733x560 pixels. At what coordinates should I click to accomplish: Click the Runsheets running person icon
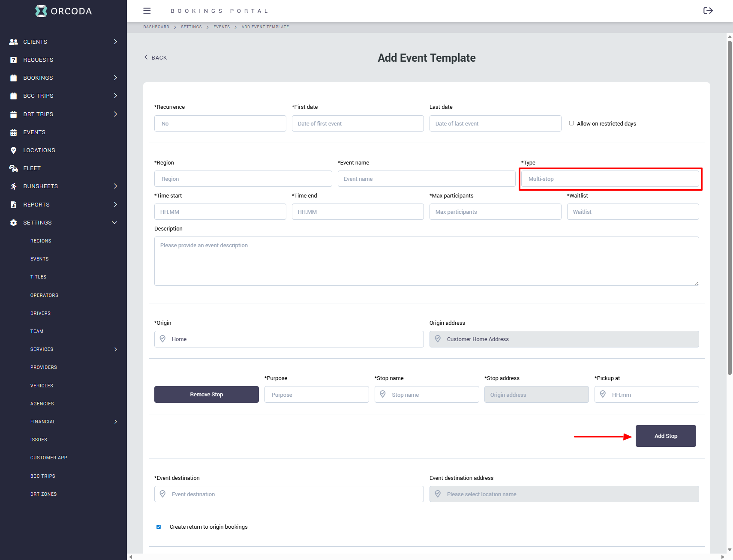(x=14, y=186)
